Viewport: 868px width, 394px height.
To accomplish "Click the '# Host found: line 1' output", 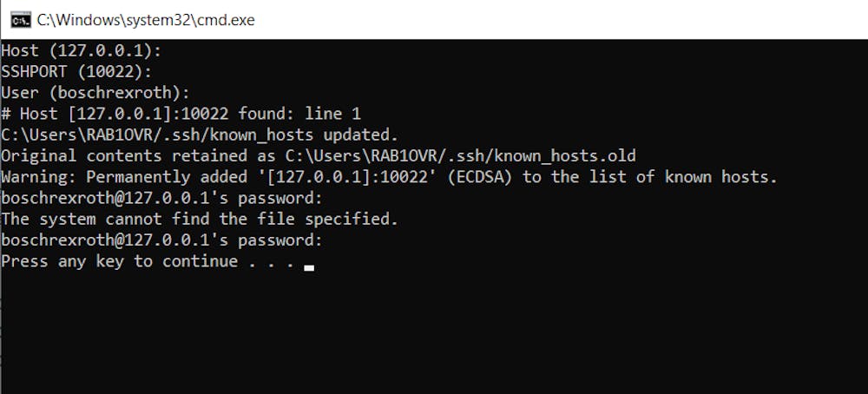I will [181, 114].
